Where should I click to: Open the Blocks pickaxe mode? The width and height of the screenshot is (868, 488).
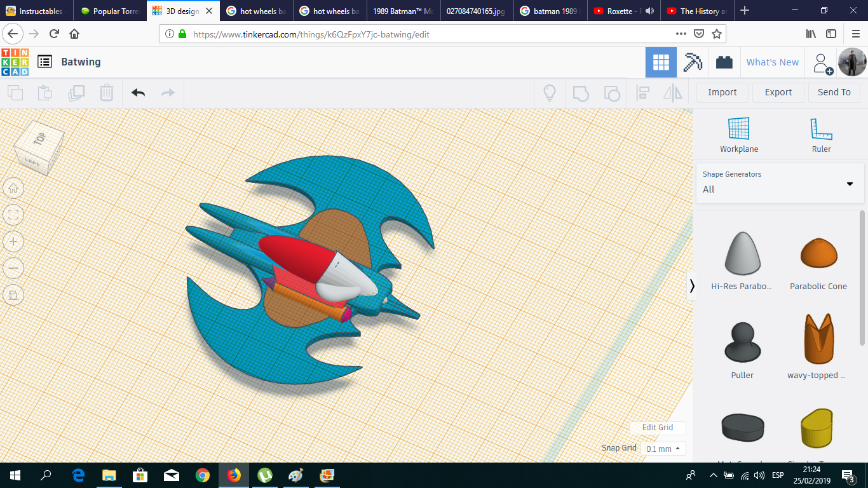[693, 62]
